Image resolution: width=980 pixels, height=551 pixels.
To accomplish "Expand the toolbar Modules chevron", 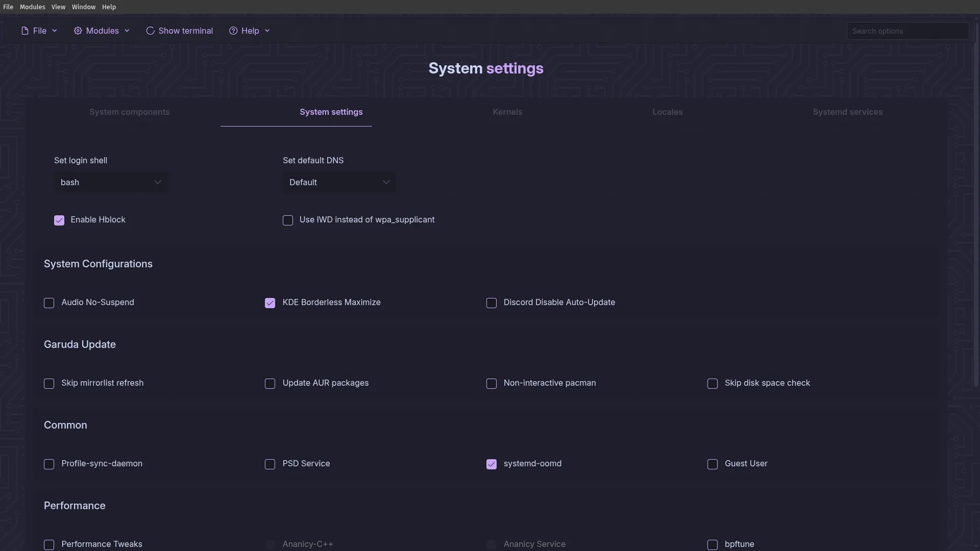I will (127, 31).
